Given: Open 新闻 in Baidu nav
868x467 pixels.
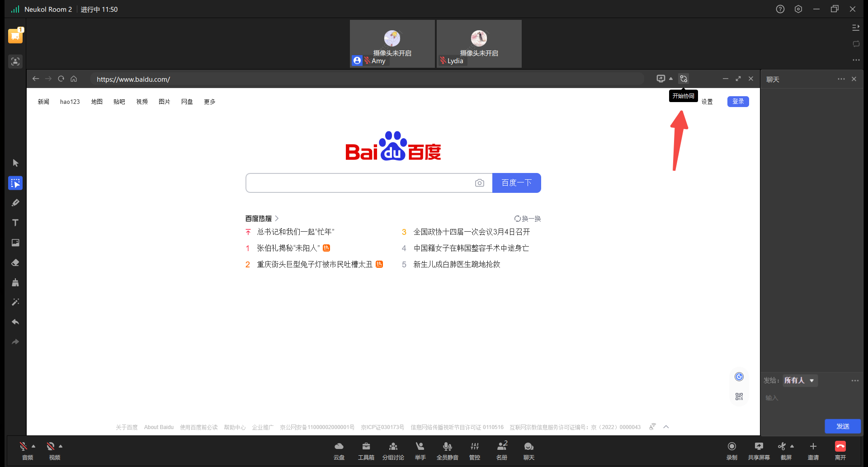Looking at the screenshot, I should 43,102.
